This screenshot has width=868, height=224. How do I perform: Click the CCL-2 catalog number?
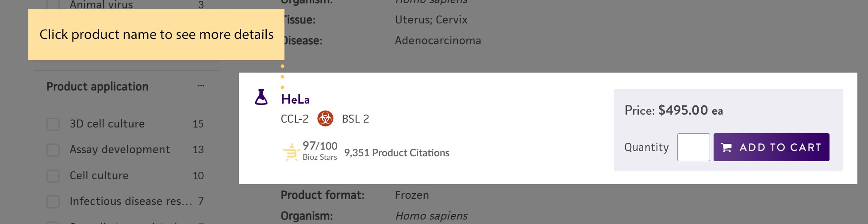[x=294, y=119]
